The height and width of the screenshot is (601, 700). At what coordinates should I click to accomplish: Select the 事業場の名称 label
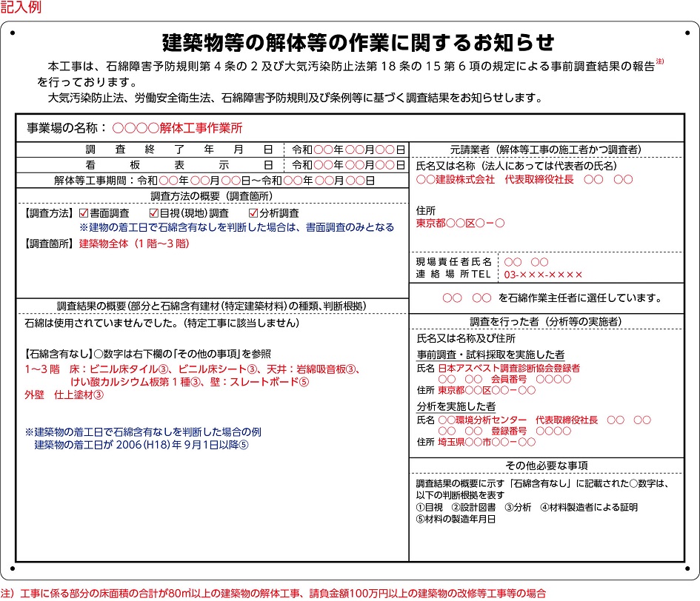[x=67, y=128]
